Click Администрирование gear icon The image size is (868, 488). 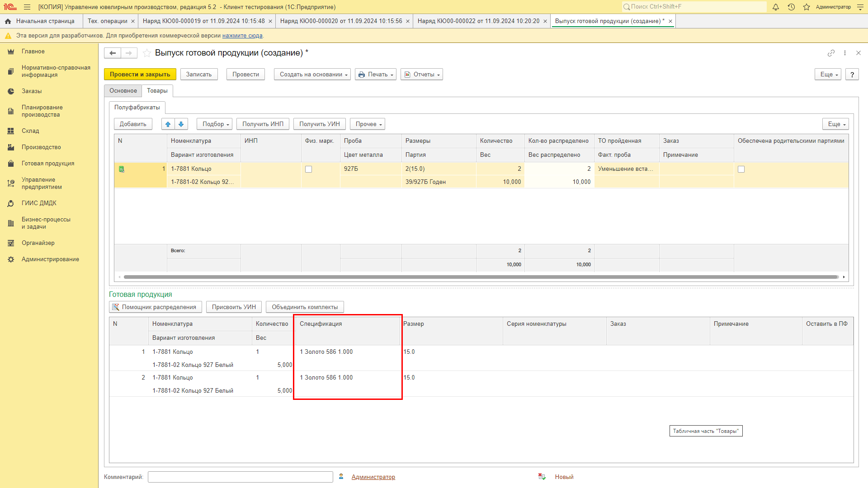coord(11,259)
